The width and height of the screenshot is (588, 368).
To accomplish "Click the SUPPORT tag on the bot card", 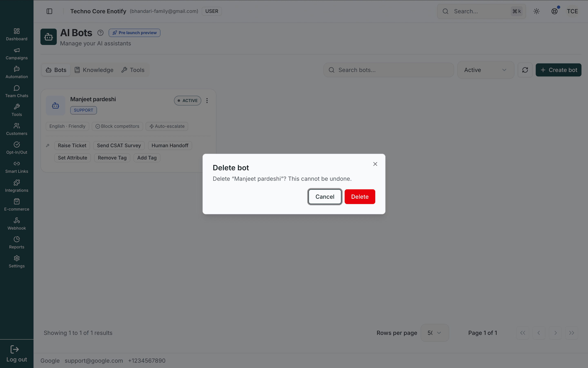I will 84,110.
